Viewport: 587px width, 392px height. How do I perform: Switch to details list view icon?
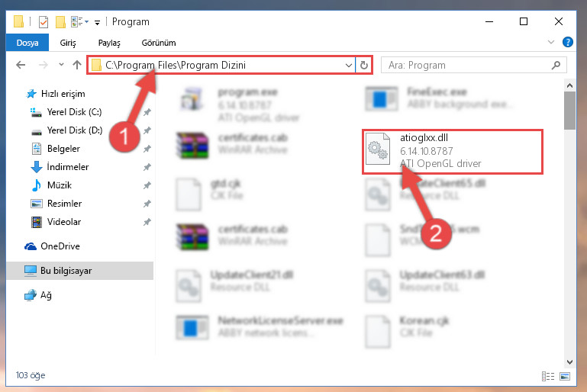548,376
